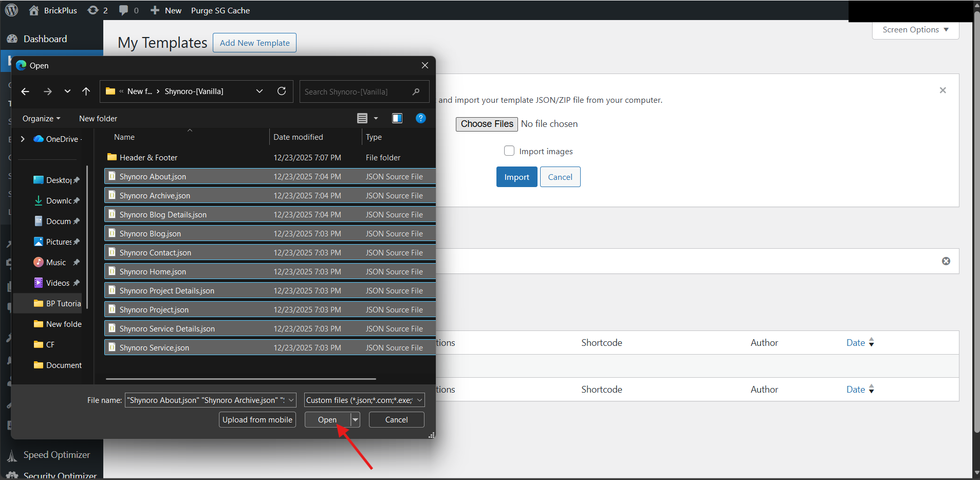
Task: Open the Music quick access folder
Action: pos(57,262)
